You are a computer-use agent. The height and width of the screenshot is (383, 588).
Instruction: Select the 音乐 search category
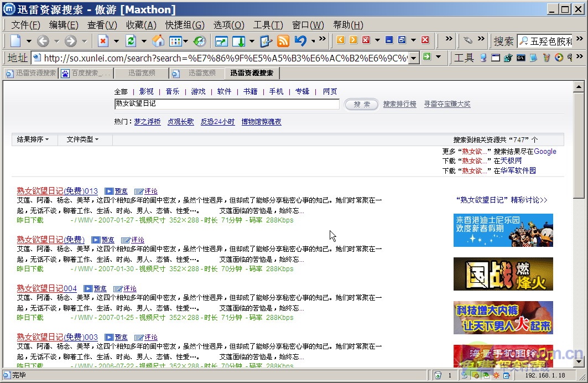pos(173,91)
